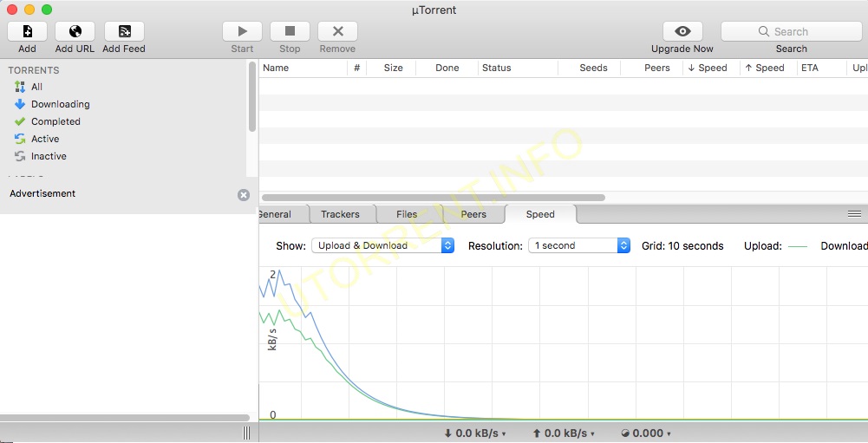Sort by Seeds column header
The width and height of the screenshot is (868, 443).
590,68
